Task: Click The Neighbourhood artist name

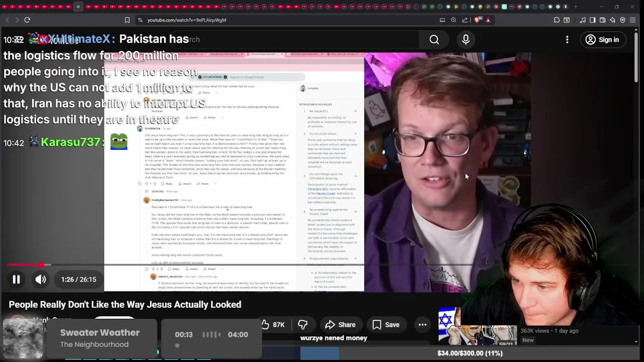Action: [x=94, y=344]
